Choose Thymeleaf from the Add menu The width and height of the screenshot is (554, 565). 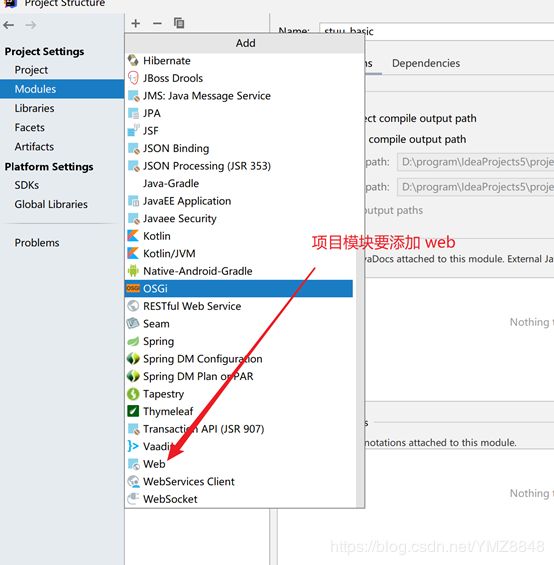tap(239, 411)
